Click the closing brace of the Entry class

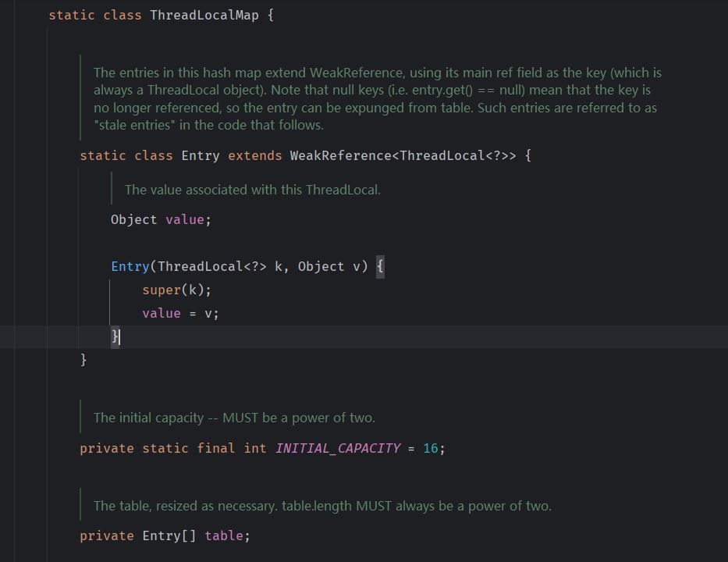click(83, 360)
